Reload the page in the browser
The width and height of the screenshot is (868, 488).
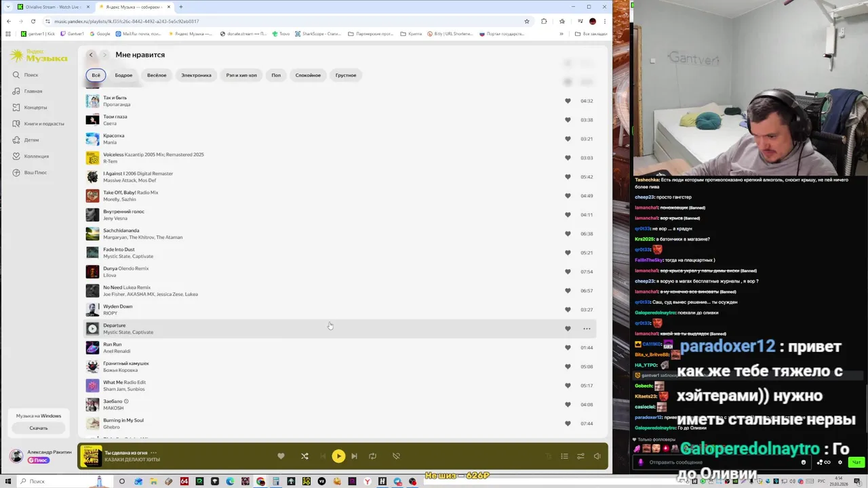pyautogui.click(x=33, y=21)
